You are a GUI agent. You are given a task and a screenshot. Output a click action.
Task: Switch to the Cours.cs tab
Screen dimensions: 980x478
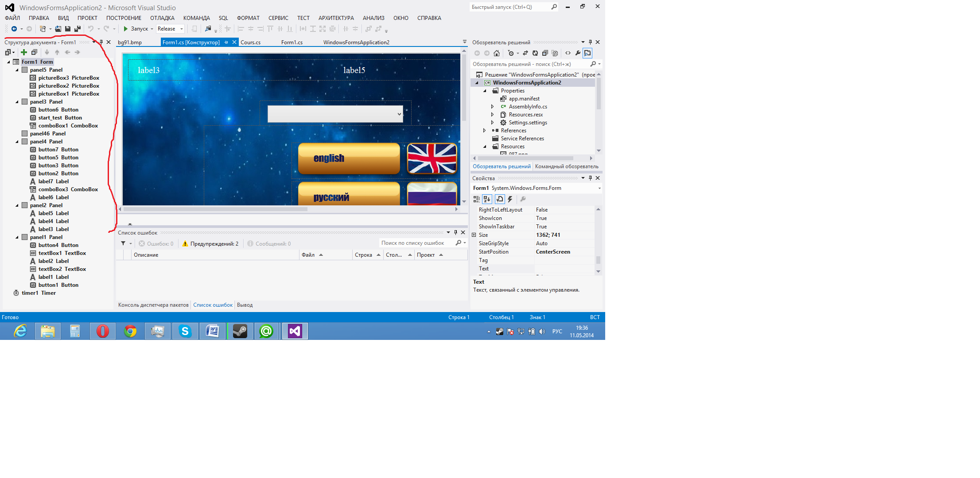tap(250, 42)
